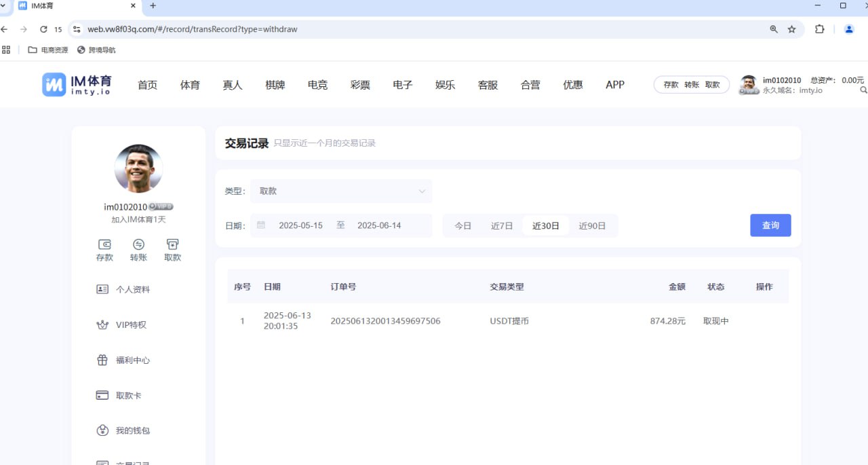Click the withdraw (取款) icon in sidebar
Viewport: 868px width, 465px height.
tap(172, 244)
